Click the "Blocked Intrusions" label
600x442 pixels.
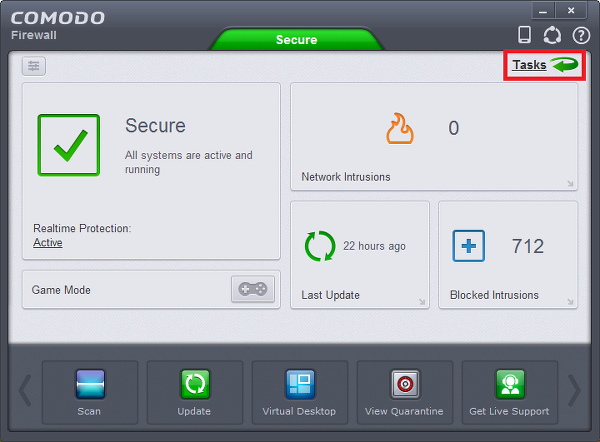click(x=494, y=295)
